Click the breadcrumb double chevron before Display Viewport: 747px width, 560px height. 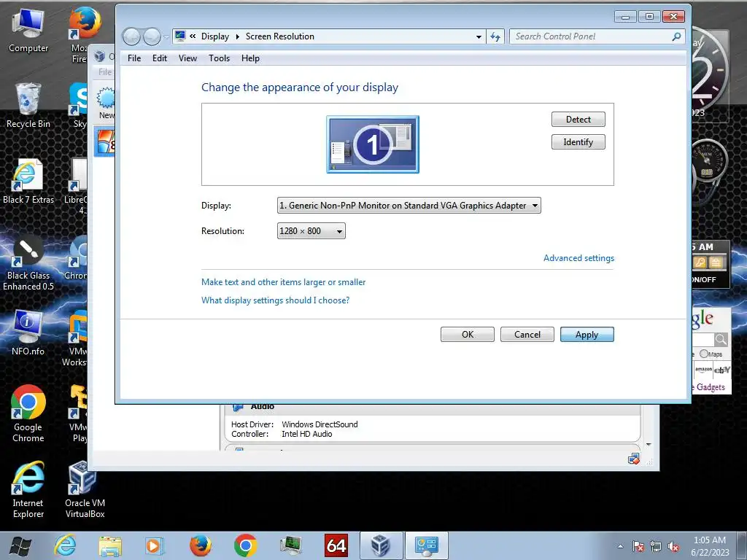click(193, 36)
